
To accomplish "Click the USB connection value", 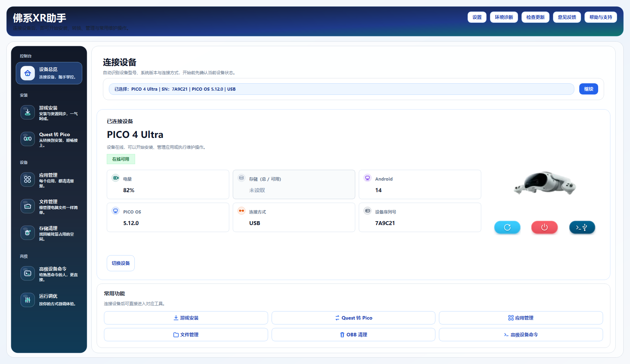I will point(255,223).
